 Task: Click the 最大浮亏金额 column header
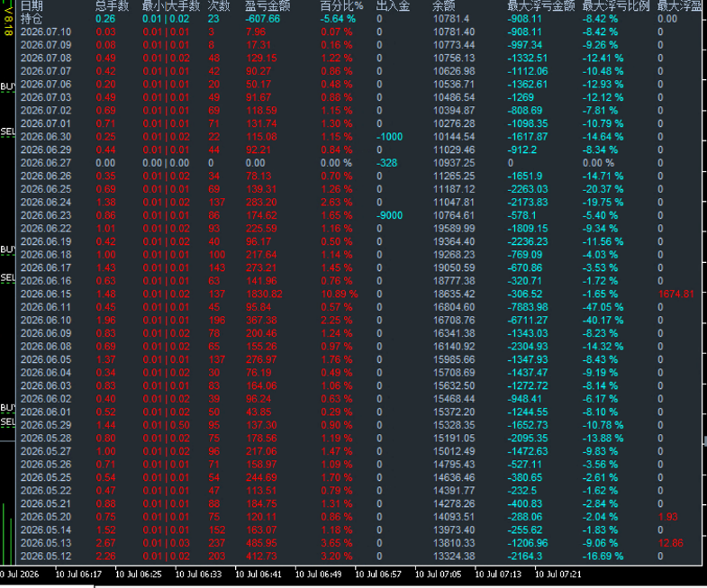[x=541, y=5]
